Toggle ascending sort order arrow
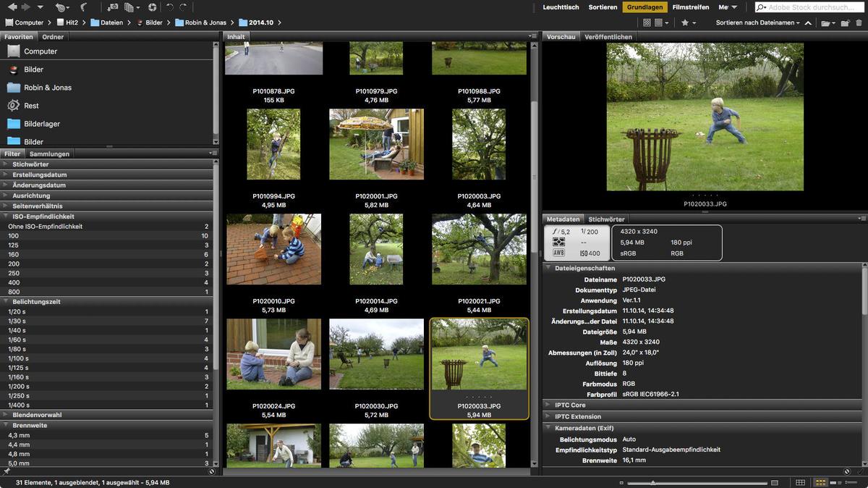This screenshot has height=488, width=868. [808, 22]
